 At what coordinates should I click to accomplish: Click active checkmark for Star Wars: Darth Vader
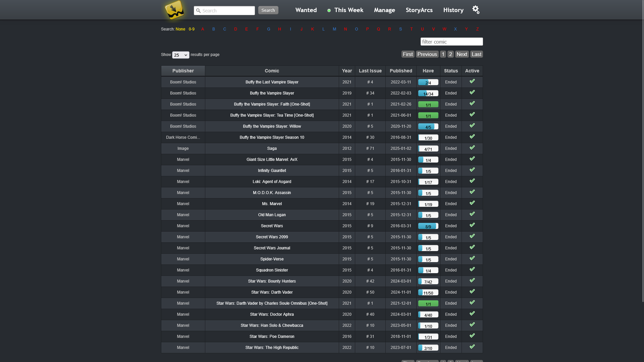pos(472,291)
